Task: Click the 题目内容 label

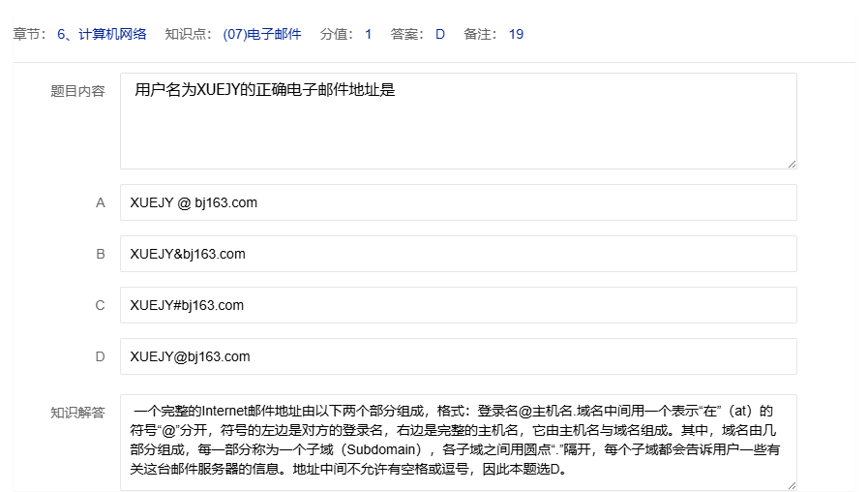Action: (x=77, y=91)
